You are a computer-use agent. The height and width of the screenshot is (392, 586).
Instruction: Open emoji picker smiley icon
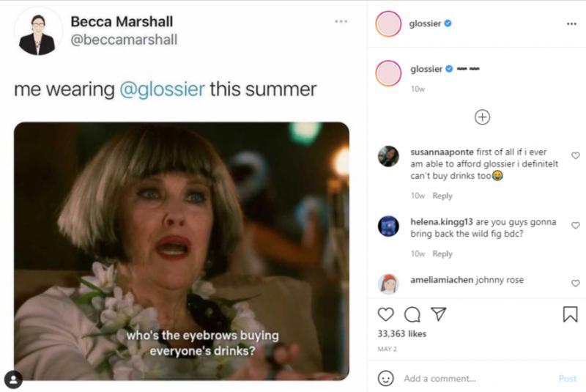point(385,378)
